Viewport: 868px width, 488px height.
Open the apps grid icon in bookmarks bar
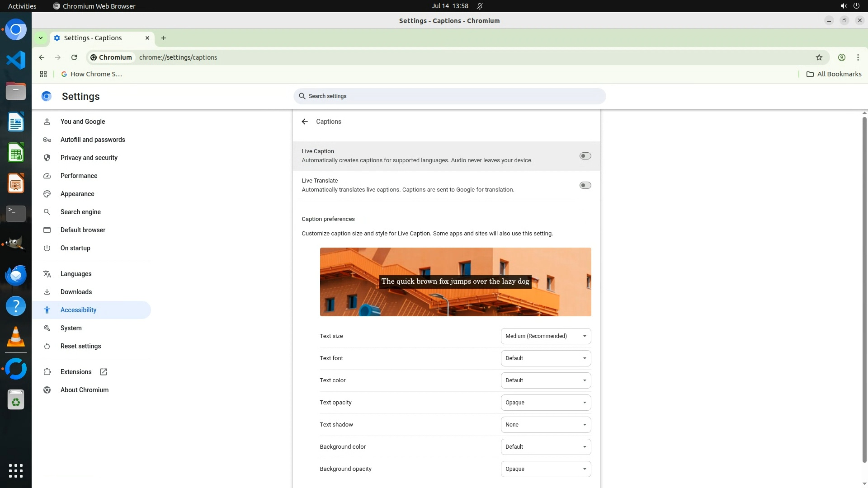(43, 74)
